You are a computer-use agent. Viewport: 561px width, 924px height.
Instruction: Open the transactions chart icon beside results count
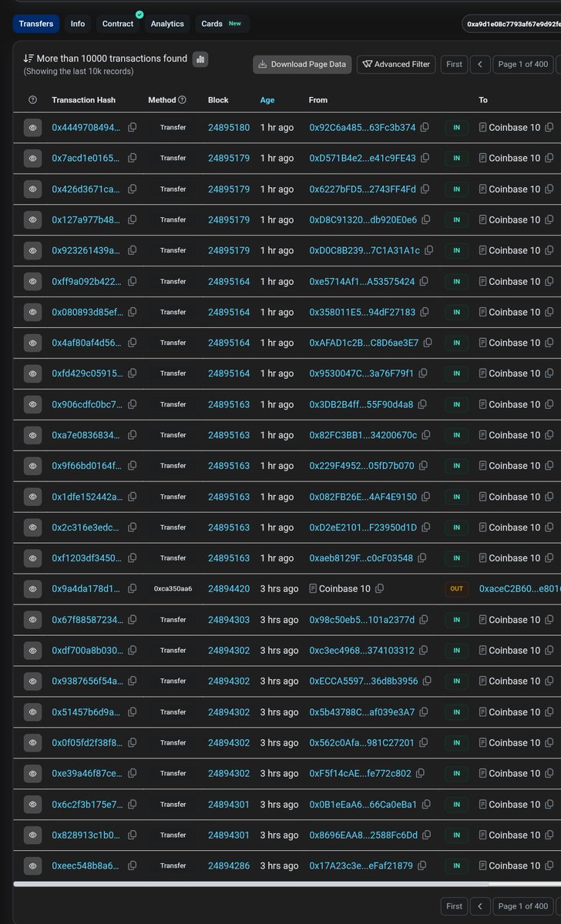200,59
